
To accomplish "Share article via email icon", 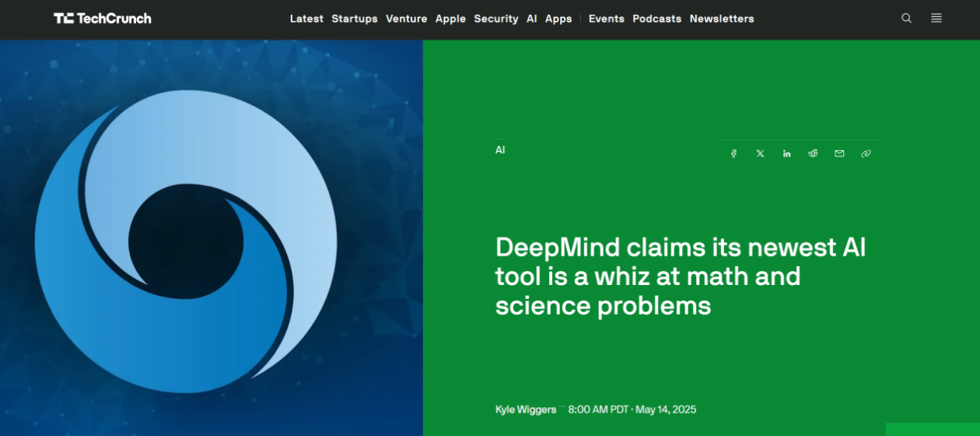I will coord(839,154).
